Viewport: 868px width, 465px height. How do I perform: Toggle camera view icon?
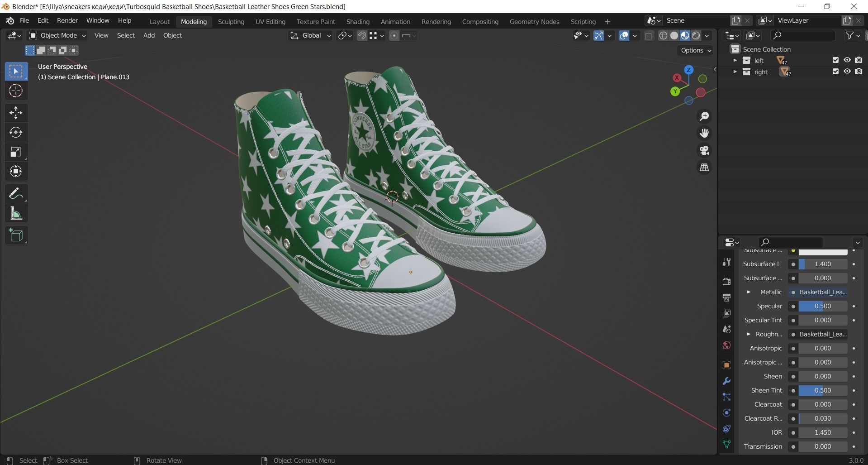tap(704, 150)
